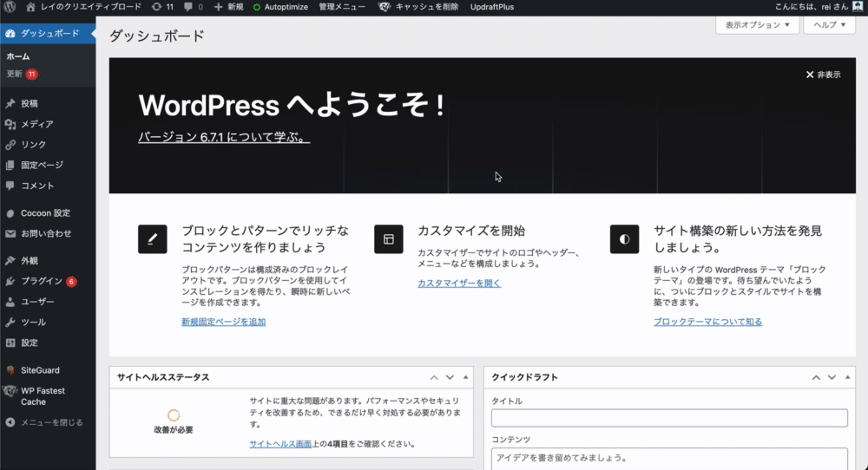The height and width of the screenshot is (470, 868).
Task: Open the 表示オプション dropdown
Action: tap(757, 25)
